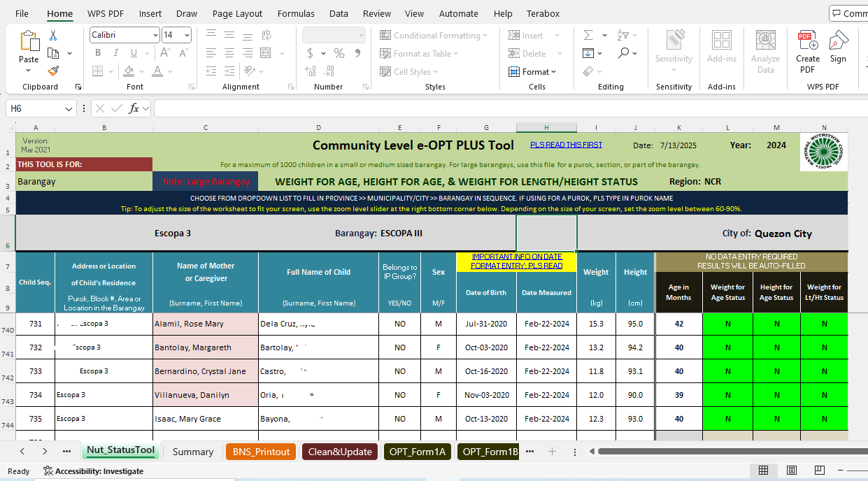Toggle Bold formatting

tap(97, 53)
